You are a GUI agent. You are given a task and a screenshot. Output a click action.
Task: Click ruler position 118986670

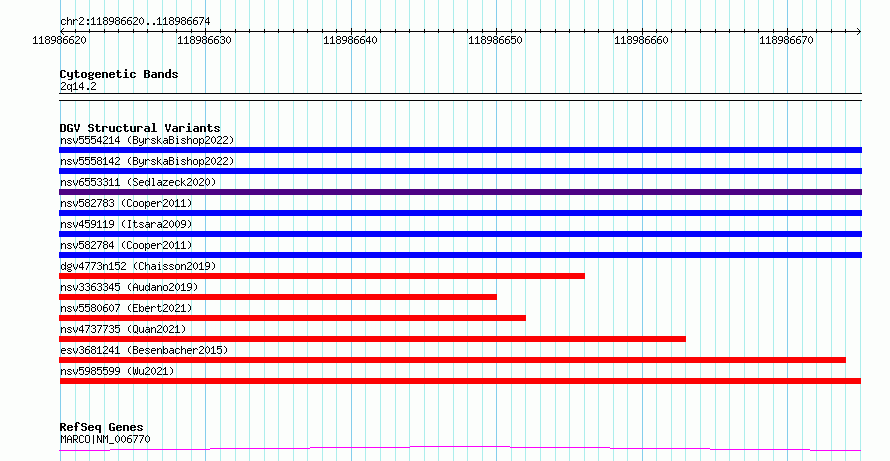pos(787,40)
